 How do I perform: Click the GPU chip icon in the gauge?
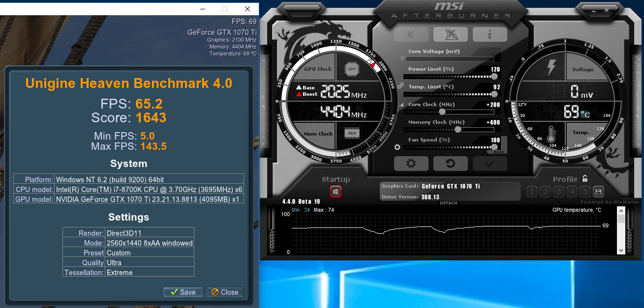352,69
